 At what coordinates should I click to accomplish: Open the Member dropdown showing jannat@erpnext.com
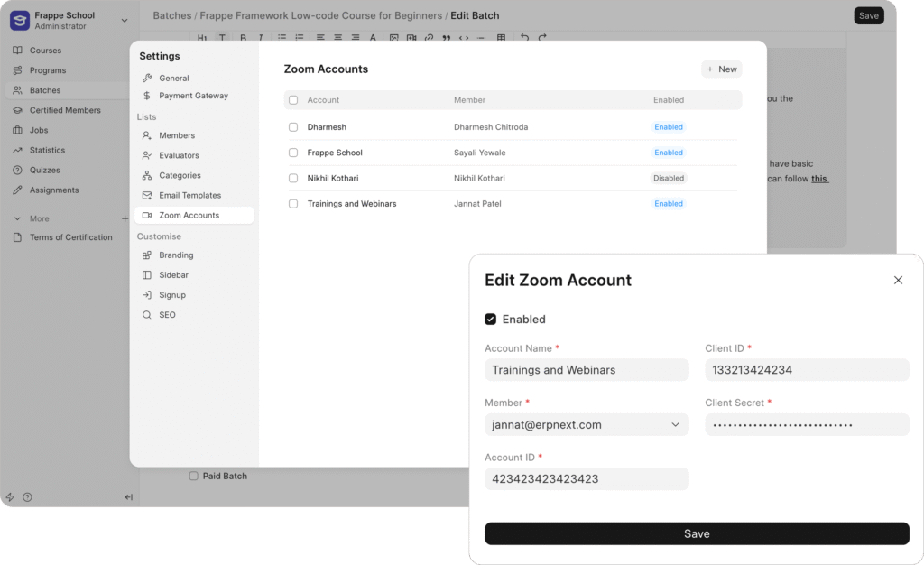coord(587,425)
